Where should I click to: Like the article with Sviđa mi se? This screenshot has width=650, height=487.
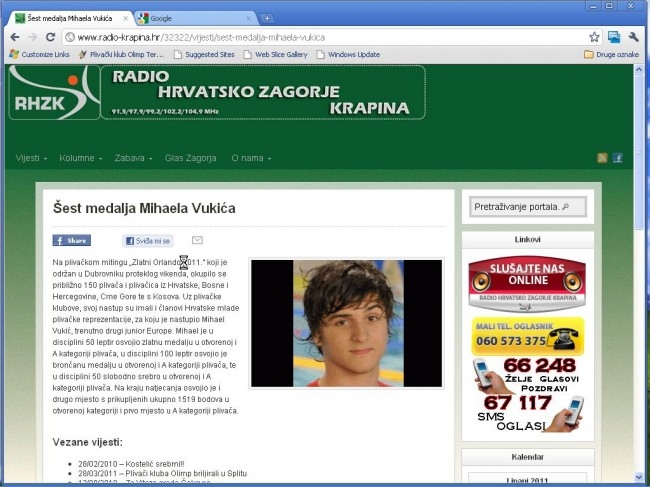[148, 241]
